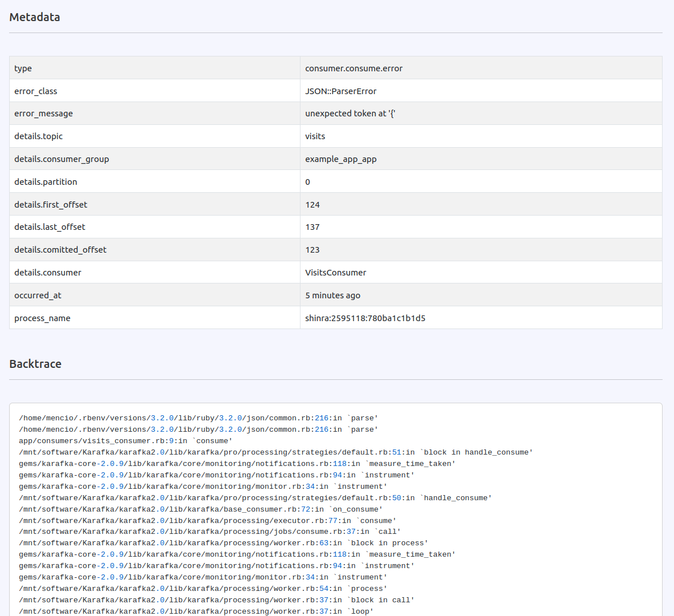Click the 'worker.rb:63' block in process line

coord(224,543)
